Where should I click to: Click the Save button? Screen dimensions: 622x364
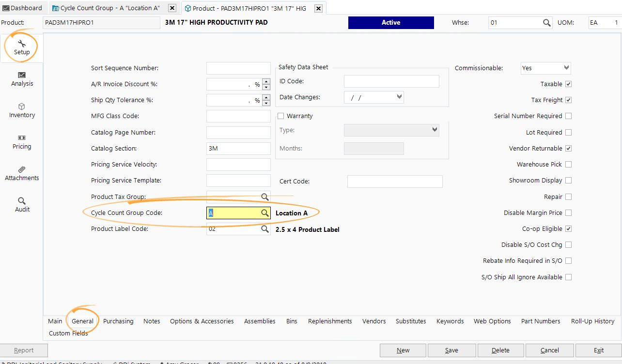click(x=451, y=350)
